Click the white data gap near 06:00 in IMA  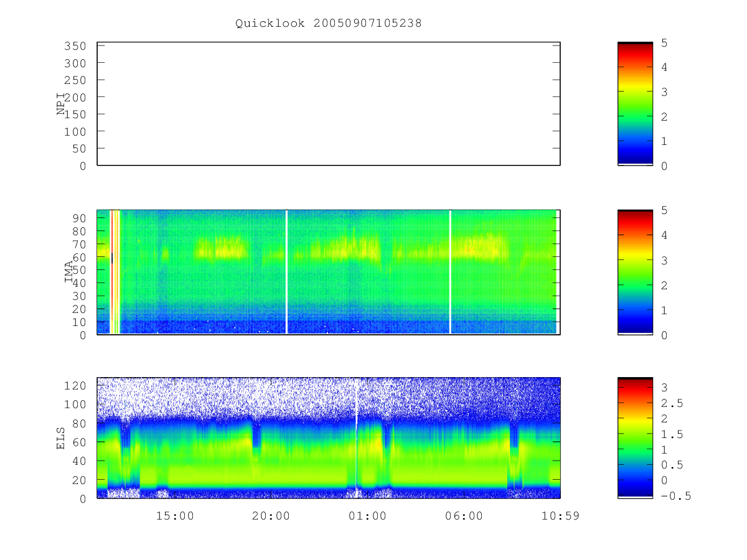(x=450, y=272)
